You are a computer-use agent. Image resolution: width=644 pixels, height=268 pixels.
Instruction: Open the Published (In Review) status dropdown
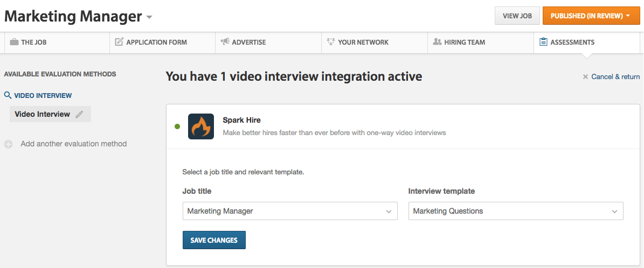591,16
